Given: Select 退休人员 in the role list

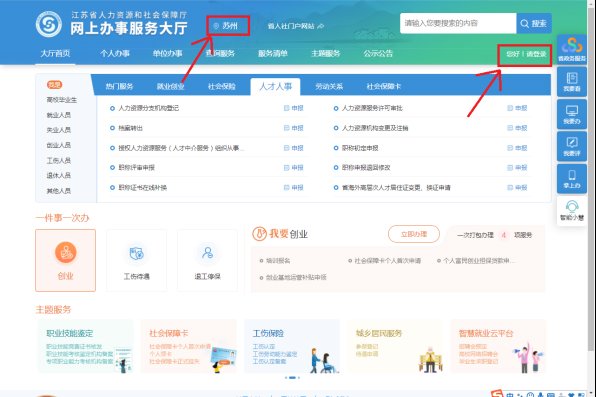Looking at the screenshot, I should [59, 175].
